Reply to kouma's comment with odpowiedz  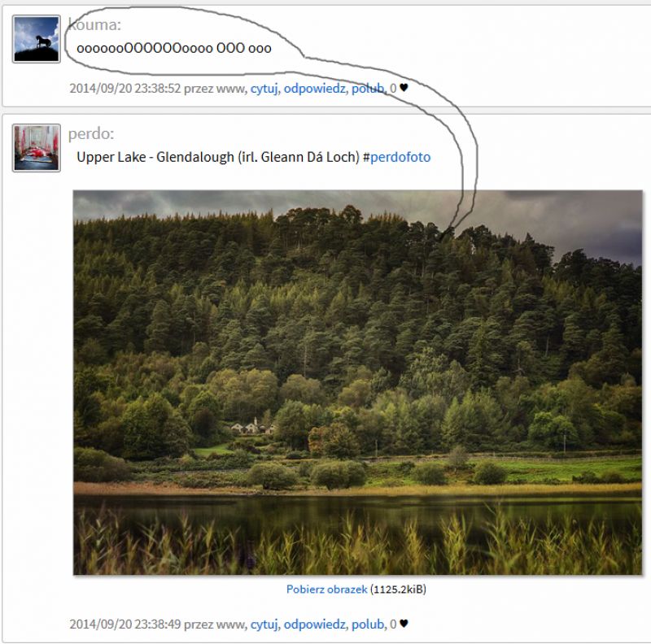click(314, 89)
